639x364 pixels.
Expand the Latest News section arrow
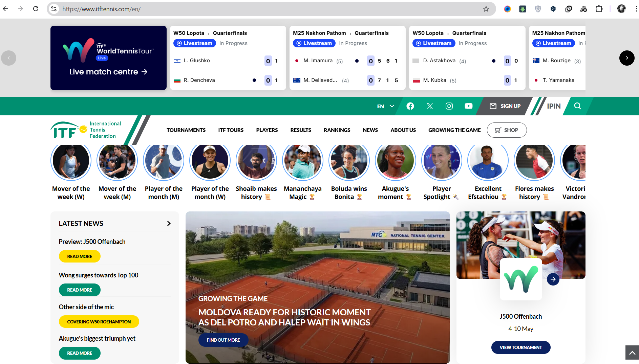click(x=169, y=224)
